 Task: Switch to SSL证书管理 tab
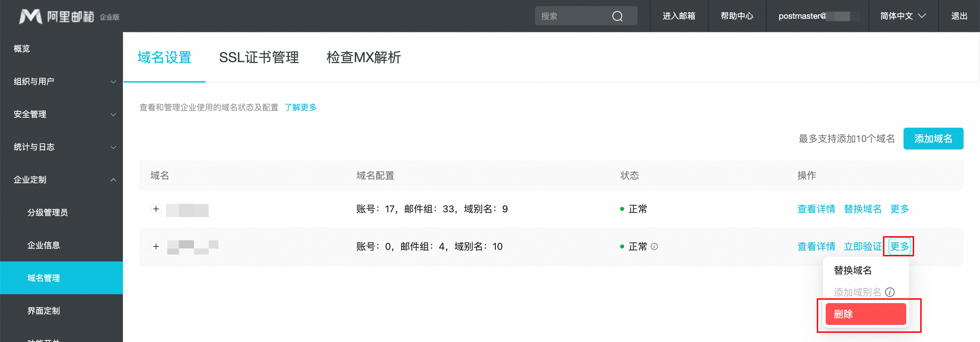[x=259, y=57]
